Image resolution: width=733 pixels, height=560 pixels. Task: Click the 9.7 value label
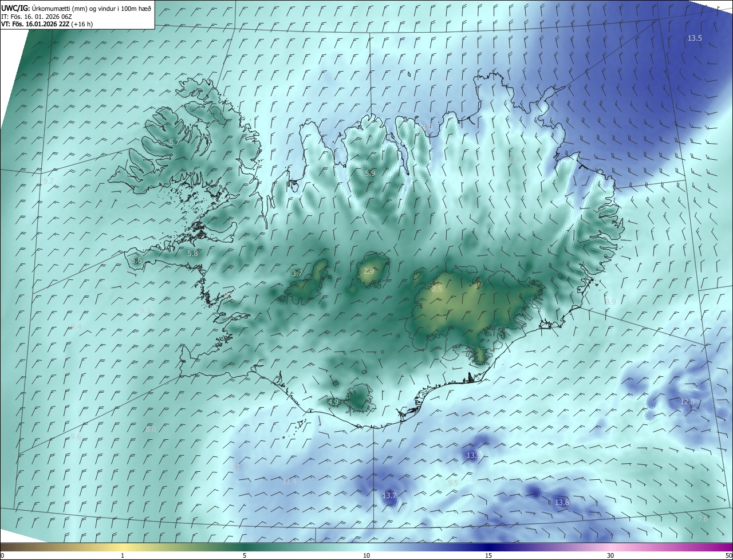pyautogui.click(x=49, y=181)
